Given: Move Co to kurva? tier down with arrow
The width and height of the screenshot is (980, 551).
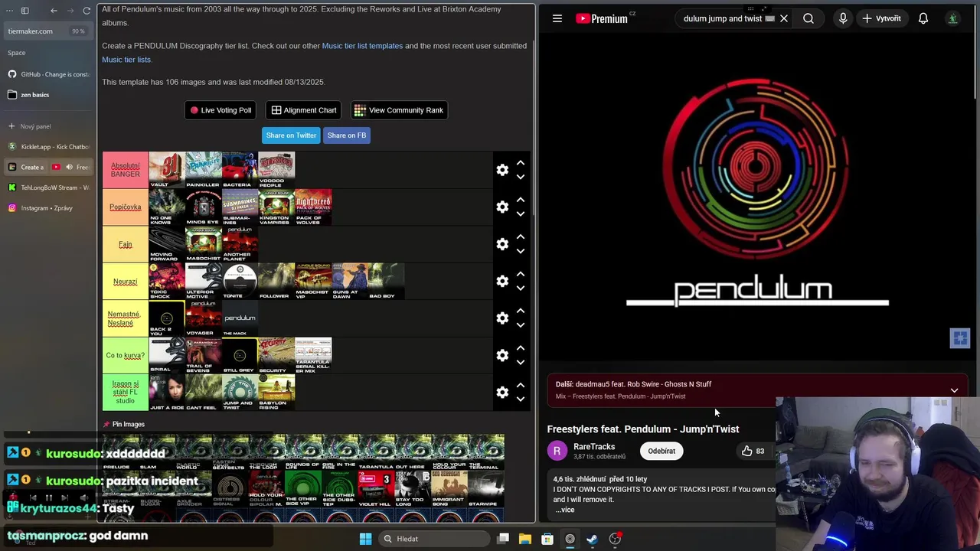Looking at the screenshot, I should [521, 362].
